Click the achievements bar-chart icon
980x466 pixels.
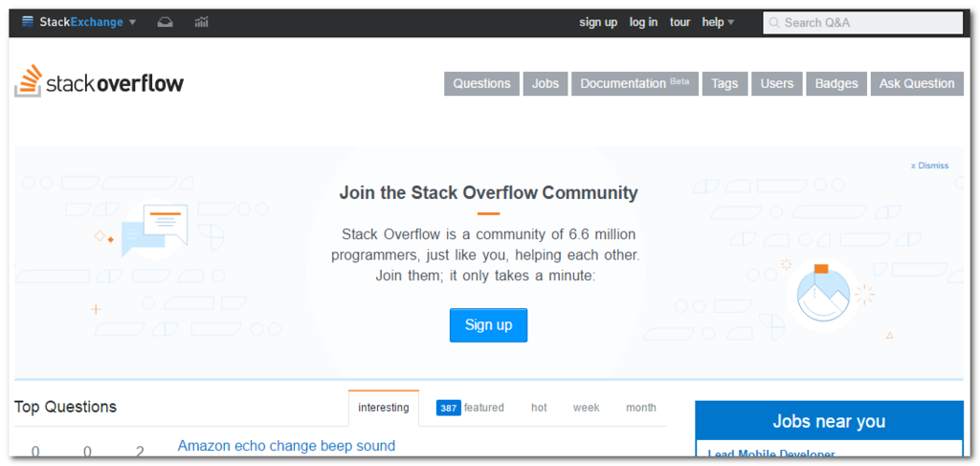point(201,23)
